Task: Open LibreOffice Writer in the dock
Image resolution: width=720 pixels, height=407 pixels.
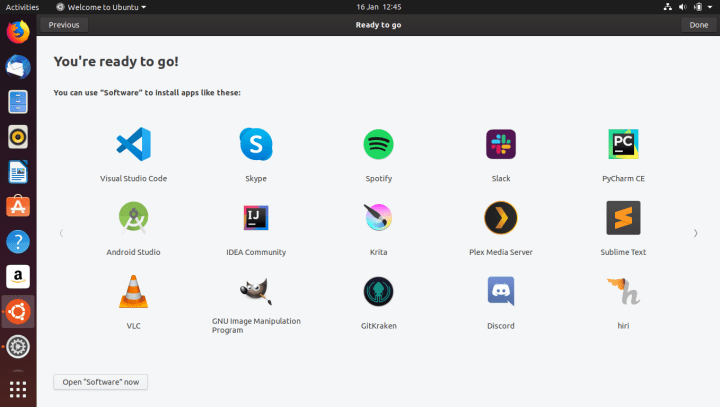Action: 18,172
